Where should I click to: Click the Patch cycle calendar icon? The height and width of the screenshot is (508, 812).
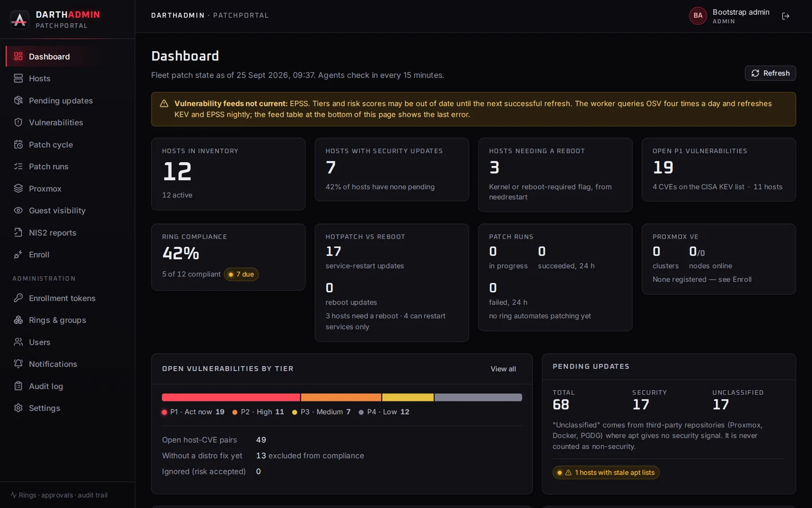[18, 144]
